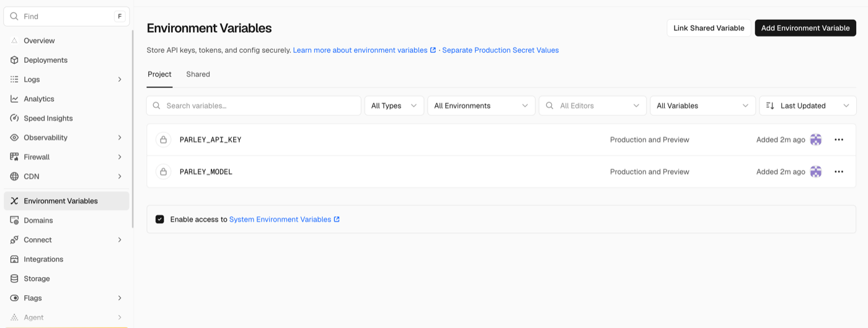The height and width of the screenshot is (328, 868).
Task: Open the three-dot menu for PARLEY_API_KEY
Action: click(839, 140)
